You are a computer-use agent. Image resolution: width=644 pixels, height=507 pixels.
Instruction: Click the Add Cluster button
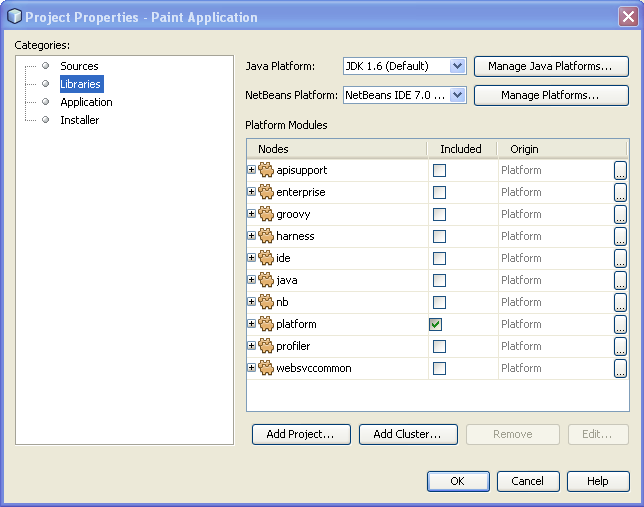coord(408,434)
